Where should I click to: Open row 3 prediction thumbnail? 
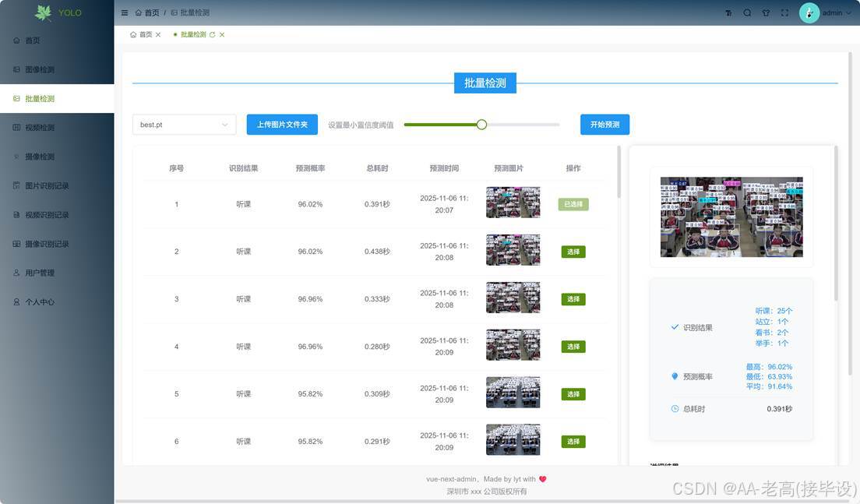pyautogui.click(x=513, y=298)
